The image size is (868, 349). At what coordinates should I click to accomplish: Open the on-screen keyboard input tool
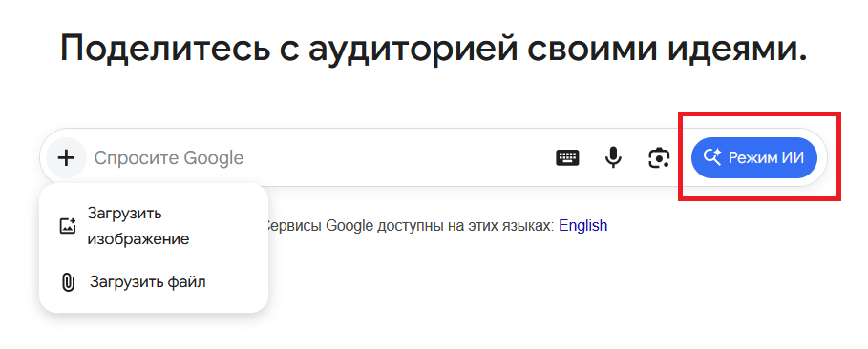(x=567, y=158)
